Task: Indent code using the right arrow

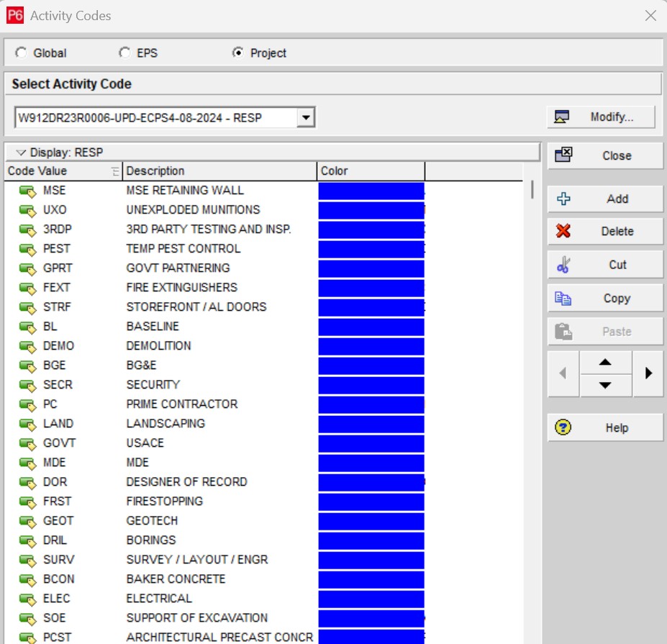Action: pos(648,373)
